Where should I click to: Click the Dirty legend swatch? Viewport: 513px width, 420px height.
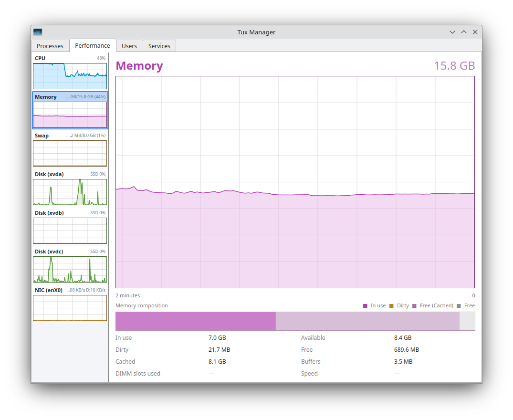391,306
